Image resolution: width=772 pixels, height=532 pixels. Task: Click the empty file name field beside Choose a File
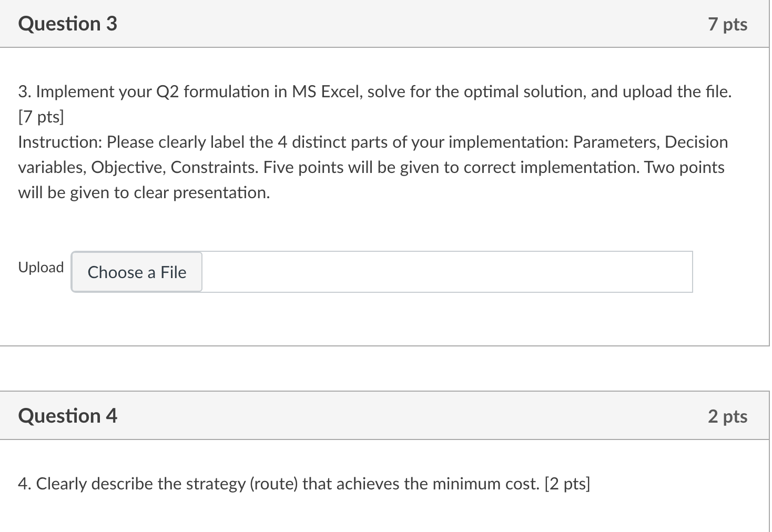(447, 272)
